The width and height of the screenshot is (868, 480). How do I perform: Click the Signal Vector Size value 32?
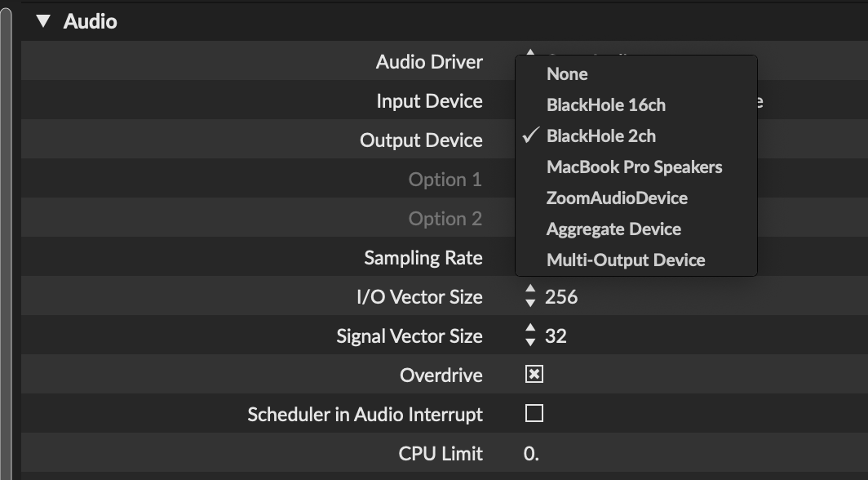point(556,336)
